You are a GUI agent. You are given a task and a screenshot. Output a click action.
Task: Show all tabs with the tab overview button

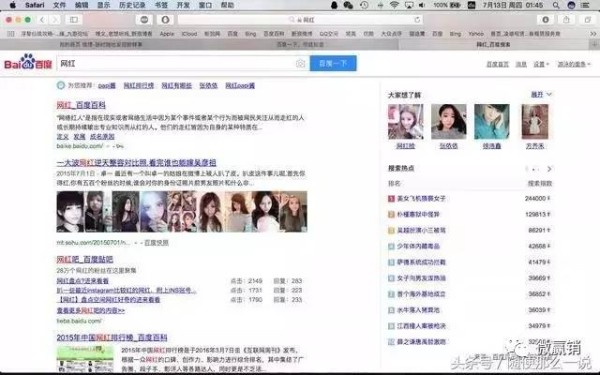point(588,20)
